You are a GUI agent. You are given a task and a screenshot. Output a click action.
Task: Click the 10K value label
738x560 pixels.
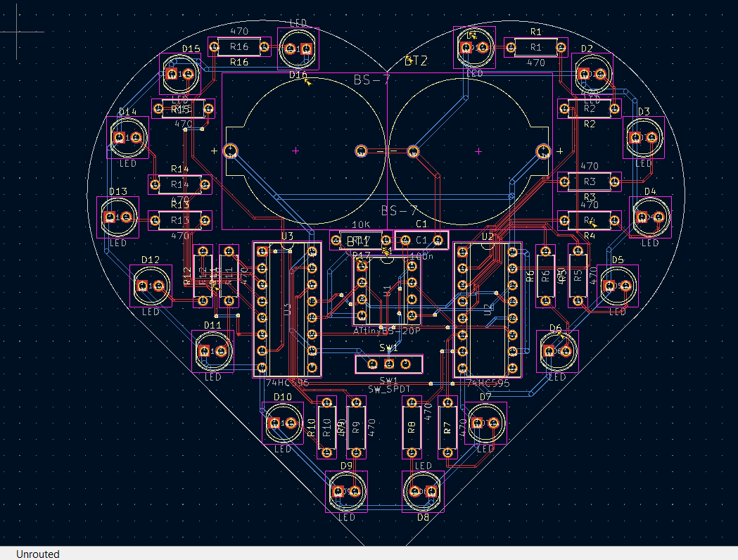tap(361, 224)
